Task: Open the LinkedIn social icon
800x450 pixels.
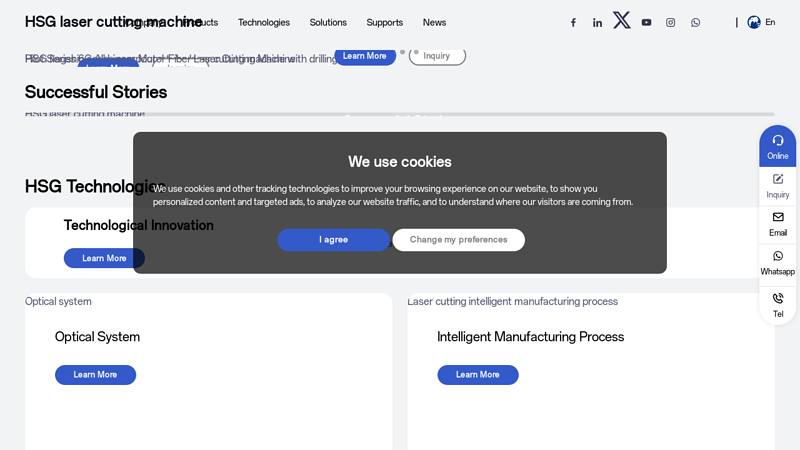Action: click(597, 22)
